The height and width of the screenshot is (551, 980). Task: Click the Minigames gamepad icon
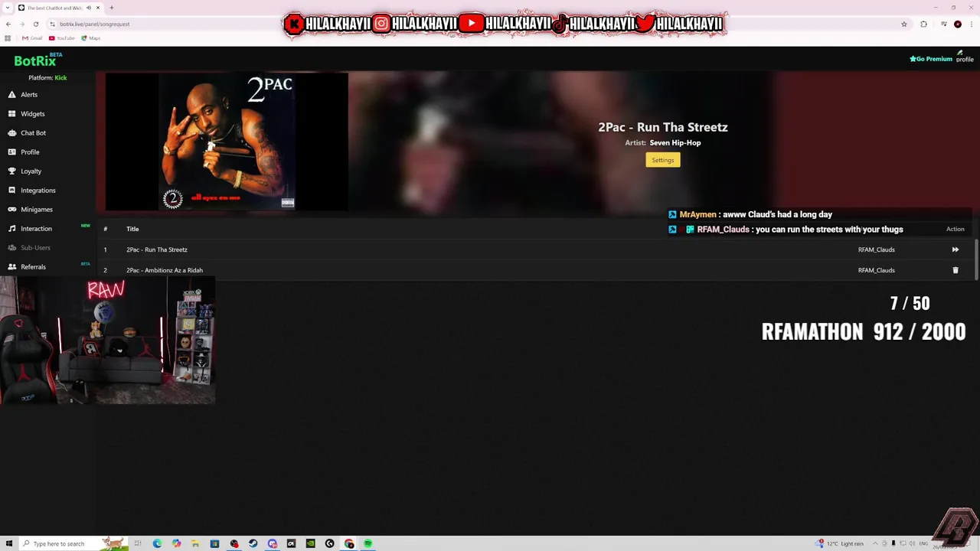(12, 210)
